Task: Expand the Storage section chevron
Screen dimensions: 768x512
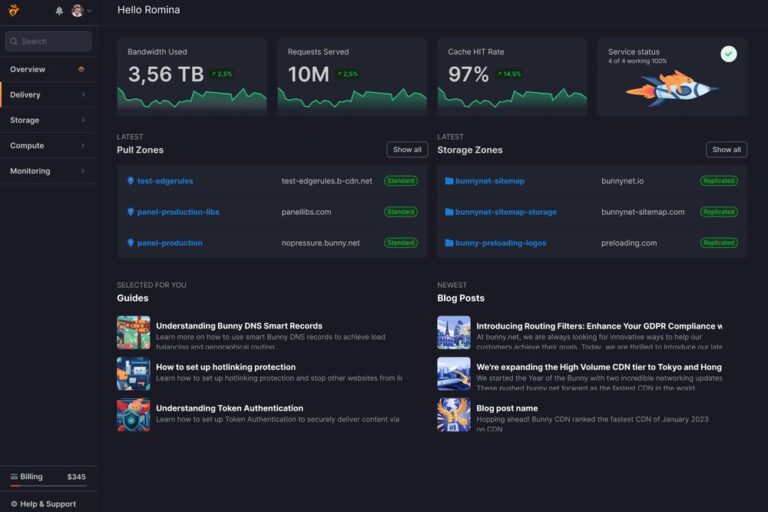Action: 83,120
